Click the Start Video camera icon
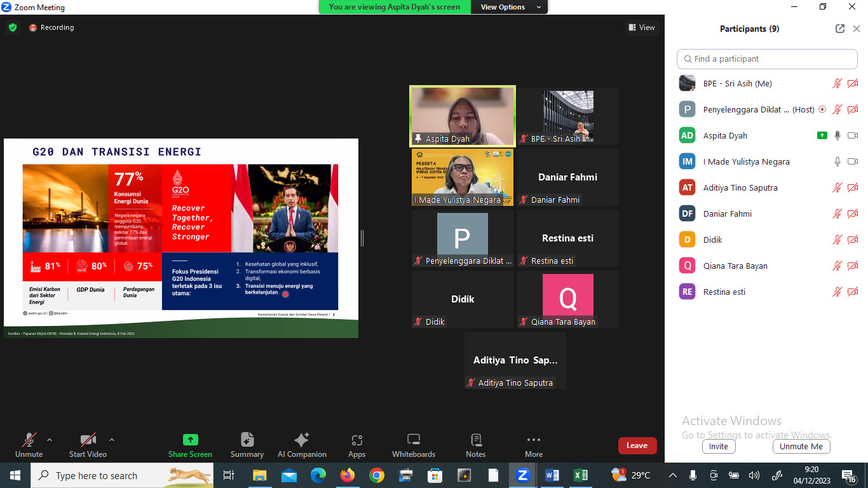Image resolution: width=868 pixels, height=488 pixels. pyautogui.click(x=88, y=440)
